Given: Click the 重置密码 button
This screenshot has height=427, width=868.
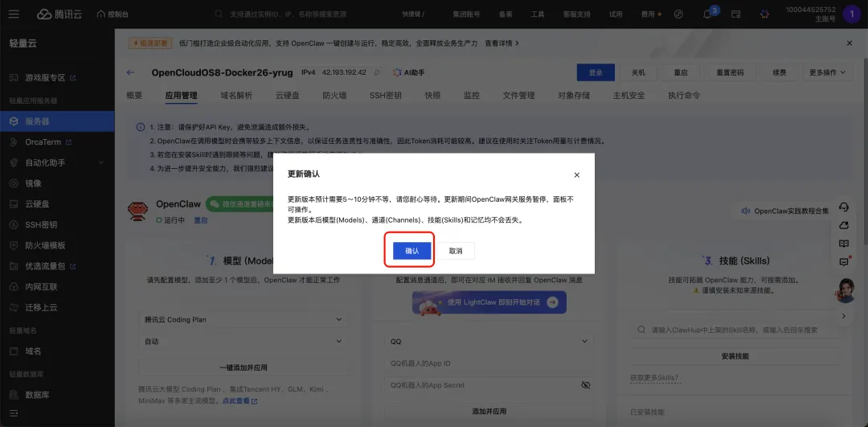Looking at the screenshot, I should click(x=730, y=72).
